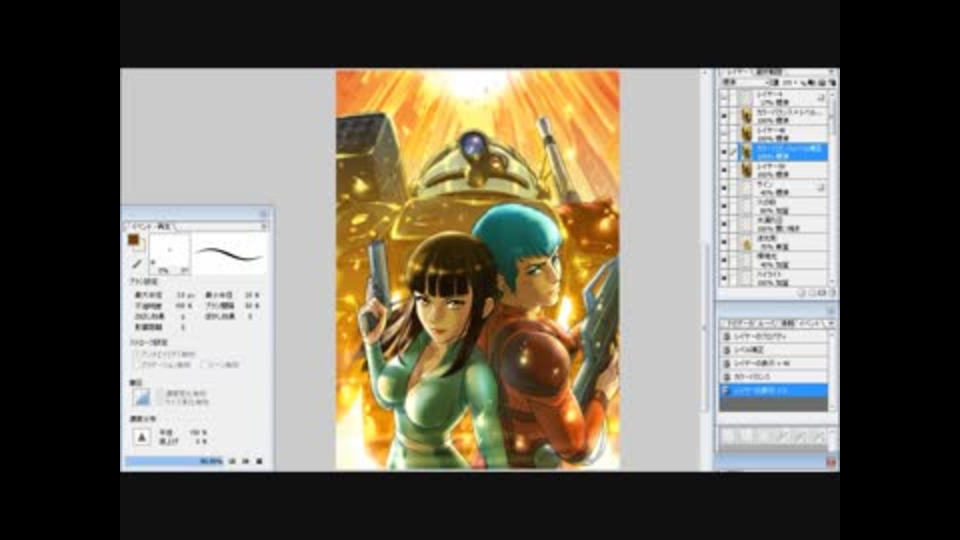Viewport: 960px width, 540px height.
Task: Click the stop square playback button
Action: (x=259, y=461)
